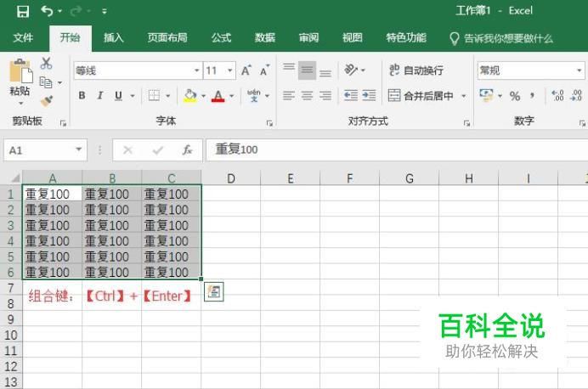Apply percent style
Screen dimensions: 588x389
point(515,96)
